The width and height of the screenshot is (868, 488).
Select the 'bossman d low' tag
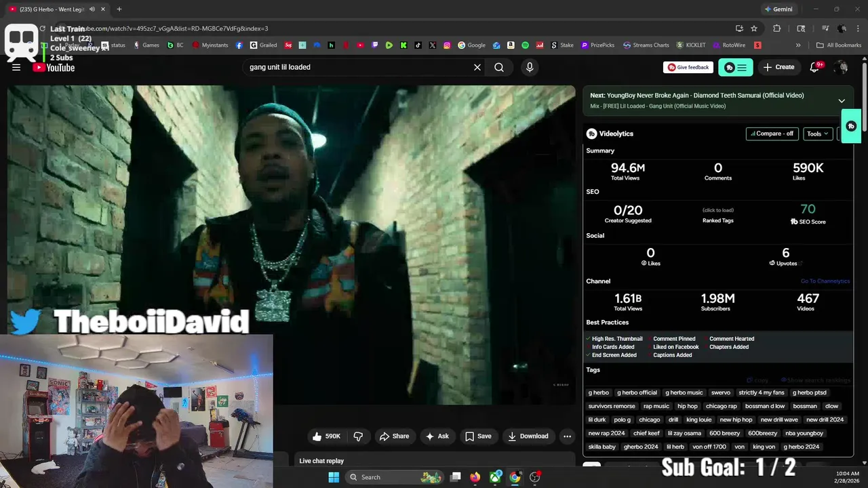click(x=765, y=406)
